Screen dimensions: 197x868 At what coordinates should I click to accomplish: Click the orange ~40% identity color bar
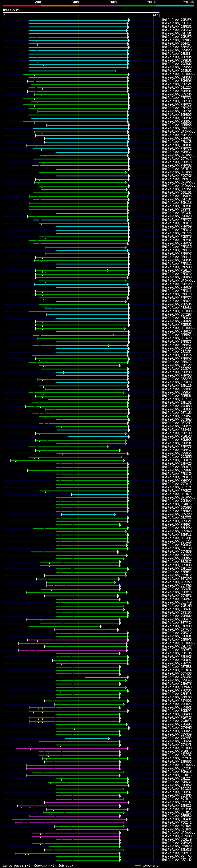pos(60,6)
